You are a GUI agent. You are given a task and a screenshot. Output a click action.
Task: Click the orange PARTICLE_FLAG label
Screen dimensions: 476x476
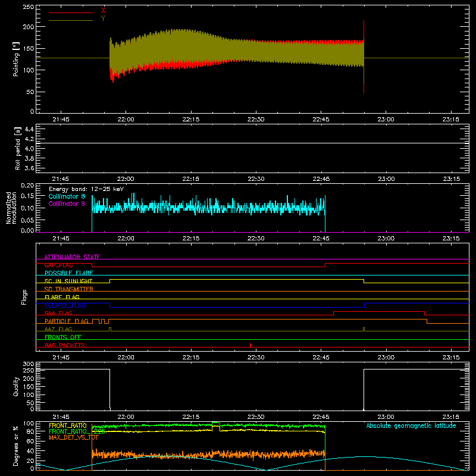pyautogui.click(x=67, y=321)
